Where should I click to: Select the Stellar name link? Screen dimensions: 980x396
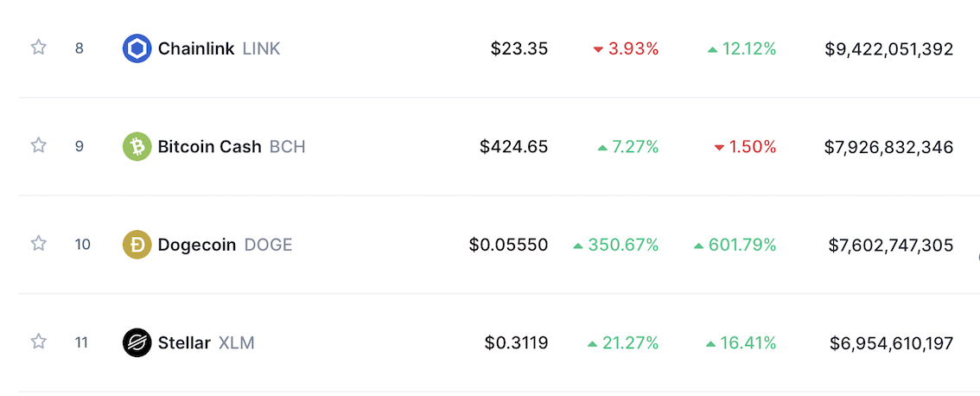[184, 343]
